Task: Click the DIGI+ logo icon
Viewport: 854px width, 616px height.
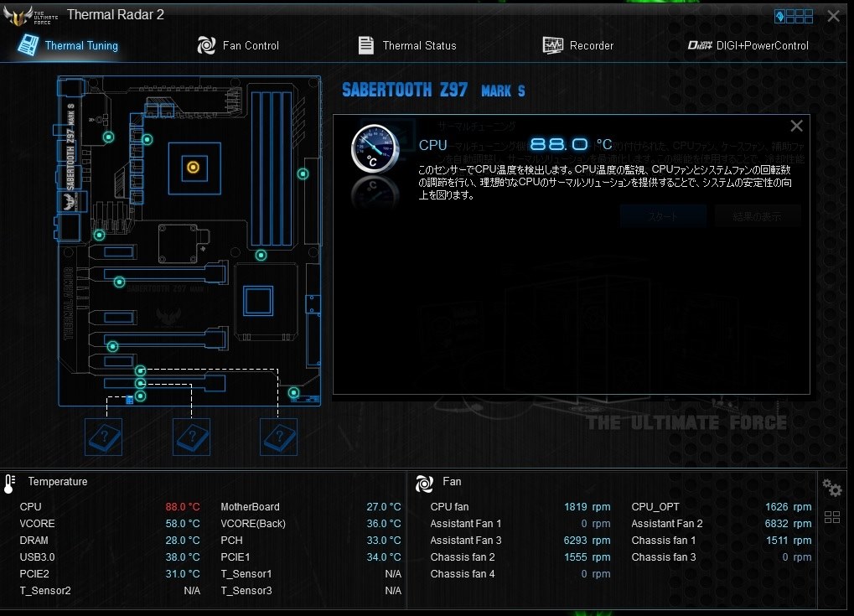Action: 699,45
